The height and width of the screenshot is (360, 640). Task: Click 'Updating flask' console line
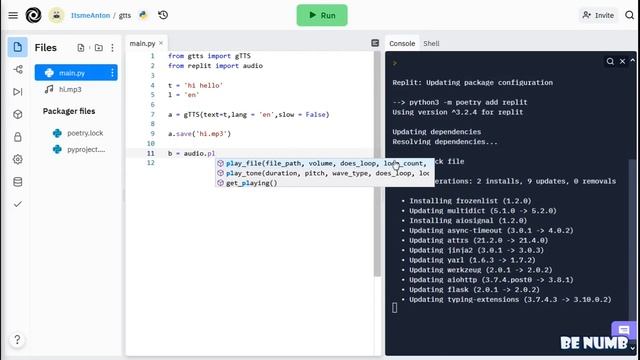click(x=474, y=290)
